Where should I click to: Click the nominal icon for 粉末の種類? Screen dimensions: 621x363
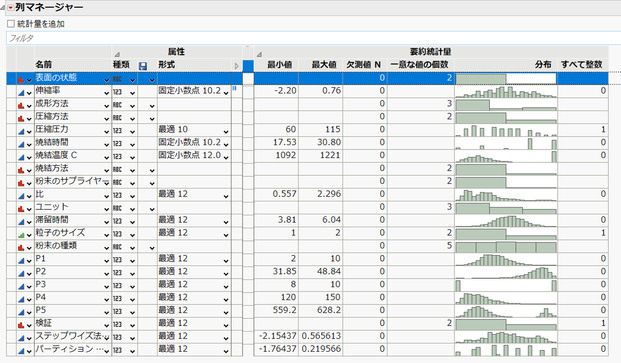[x=21, y=247]
